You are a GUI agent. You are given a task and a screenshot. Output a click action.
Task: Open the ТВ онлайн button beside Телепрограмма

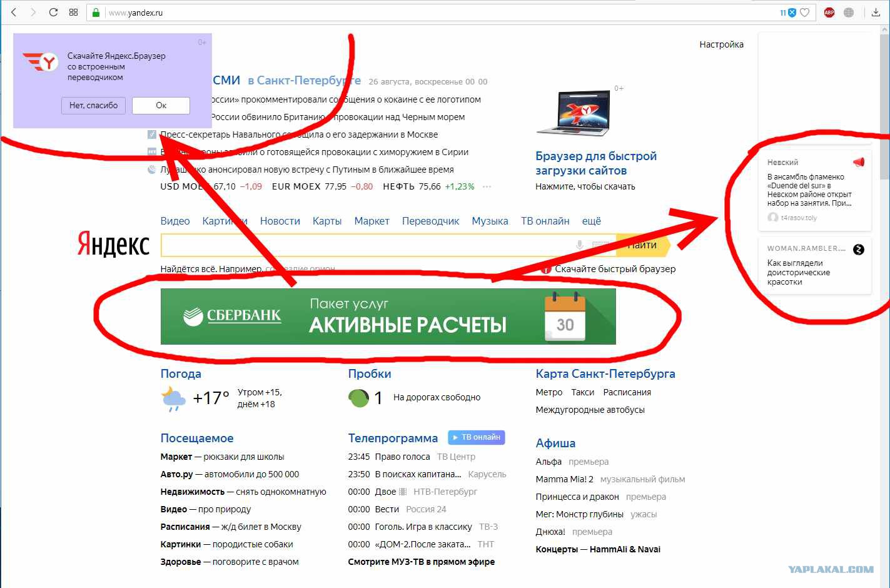[x=477, y=437]
